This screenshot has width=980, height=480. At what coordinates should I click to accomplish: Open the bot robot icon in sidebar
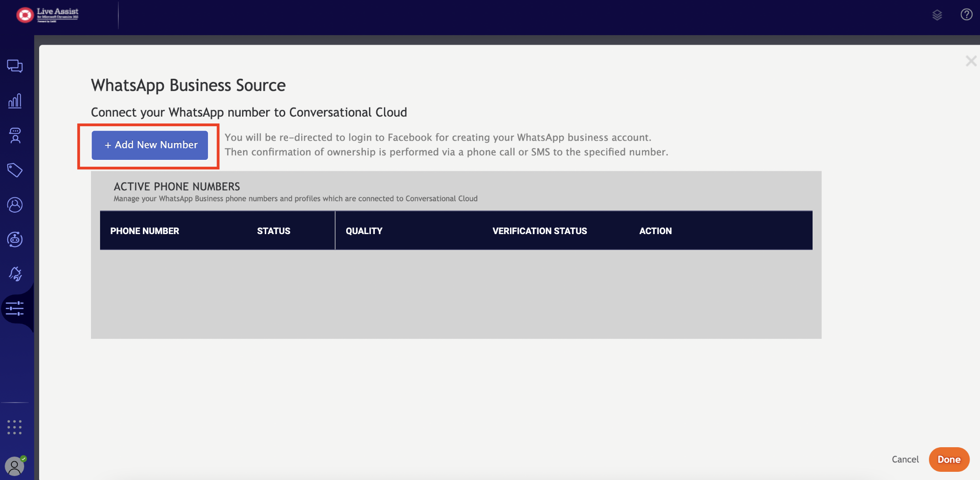15,239
